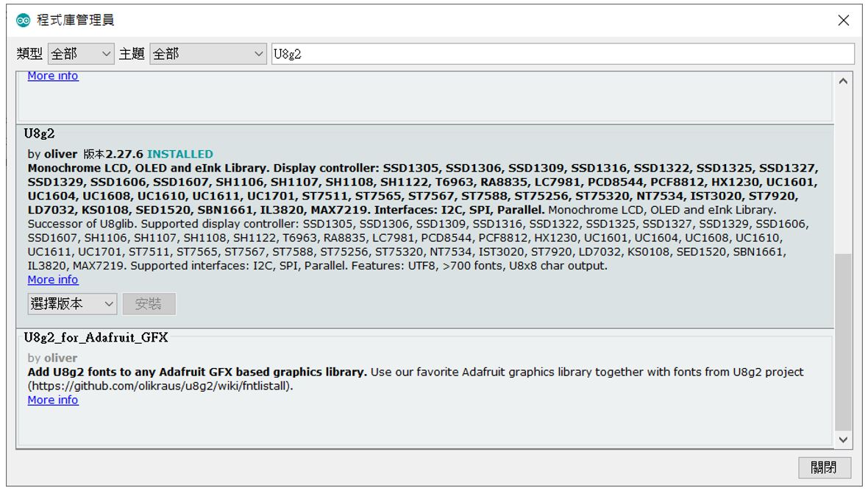Open More info for U8g2_for_Adafruit_GFX
The image size is (868, 491).
tap(53, 400)
